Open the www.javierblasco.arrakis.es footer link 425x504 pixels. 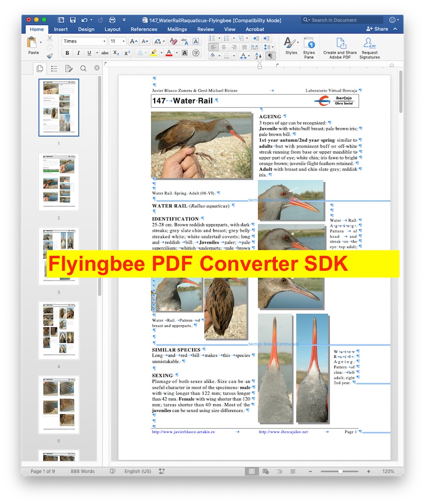click(x=183, y=432)
